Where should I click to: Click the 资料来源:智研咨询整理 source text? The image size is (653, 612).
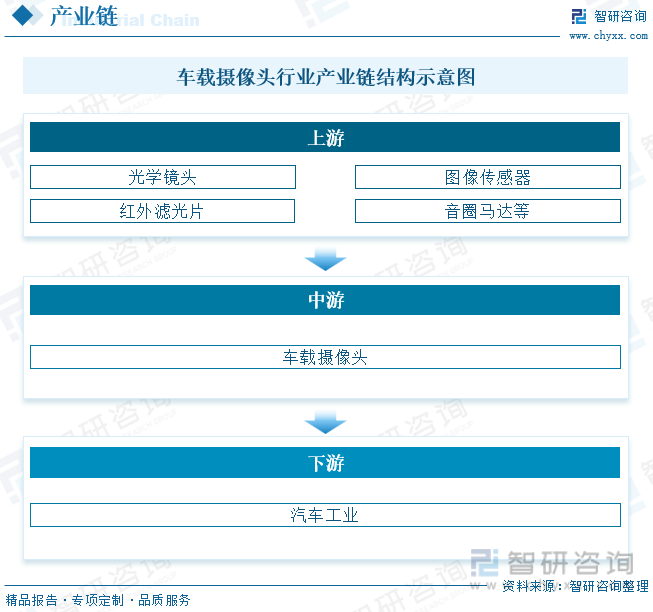575,586
